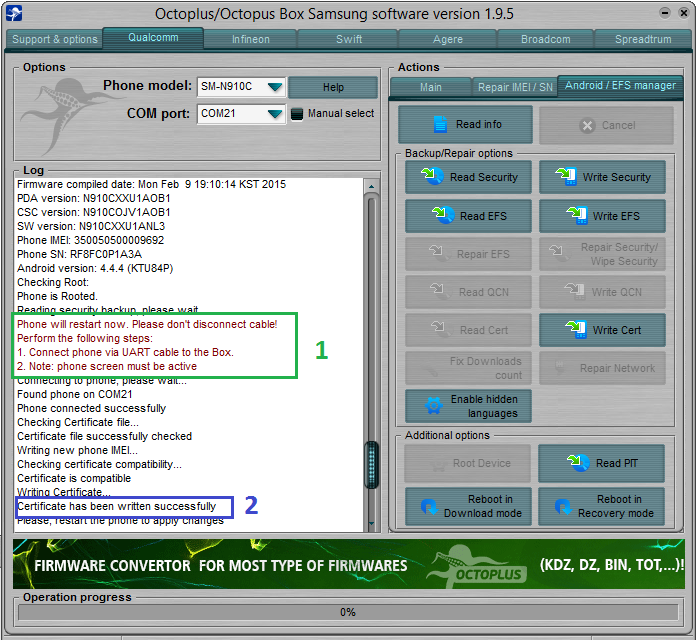This screenshot has width=698, height=640.
Task: Click the Read Cert arrow icon
Action: (441, 329)
